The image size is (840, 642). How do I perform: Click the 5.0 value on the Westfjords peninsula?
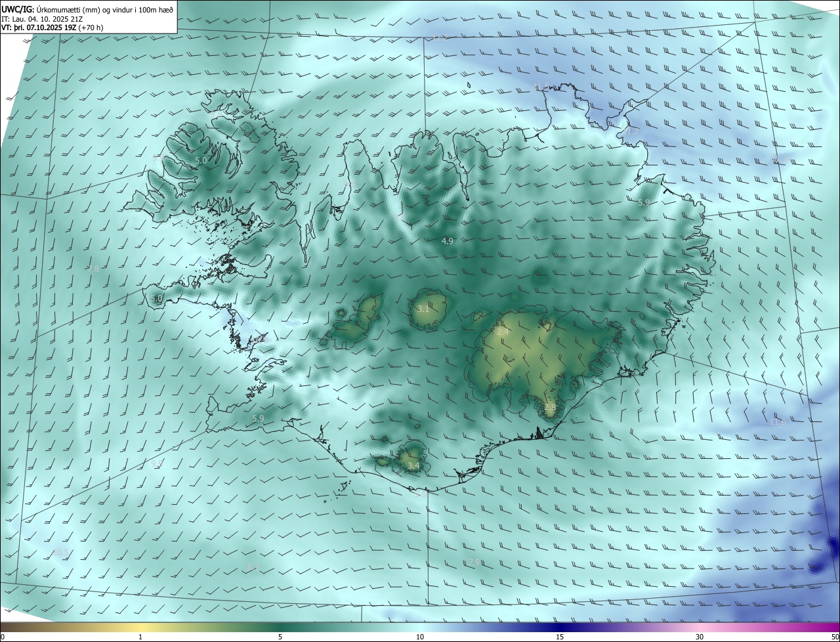click(x=201, y=160)
